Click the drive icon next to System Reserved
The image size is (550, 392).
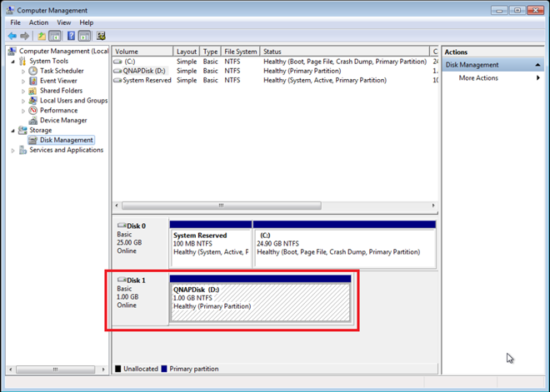point(117,80)
